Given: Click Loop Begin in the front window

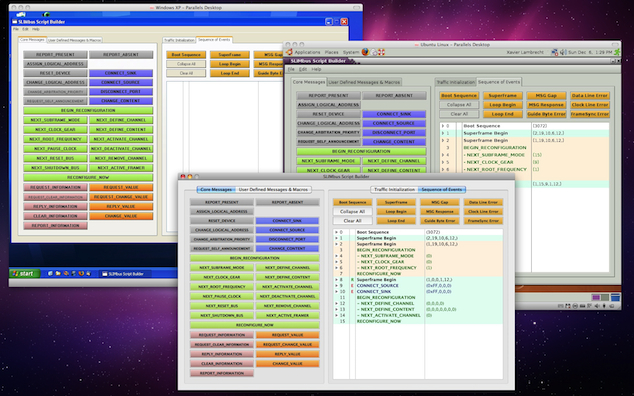Looking at the screenshot, I should (x=396, y=212).
